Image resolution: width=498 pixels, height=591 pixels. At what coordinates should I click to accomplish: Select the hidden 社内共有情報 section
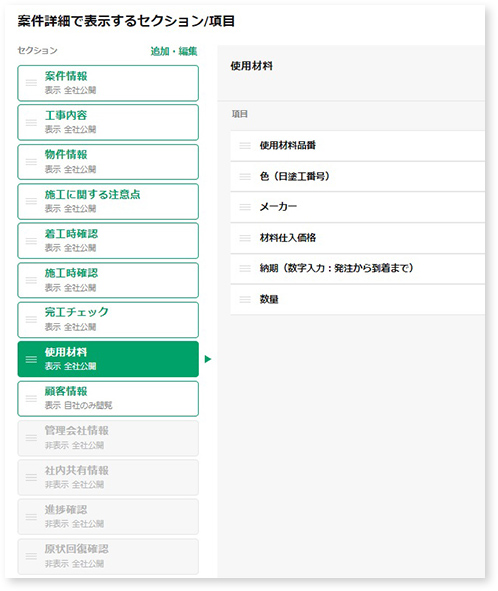[x=108, y=478]
